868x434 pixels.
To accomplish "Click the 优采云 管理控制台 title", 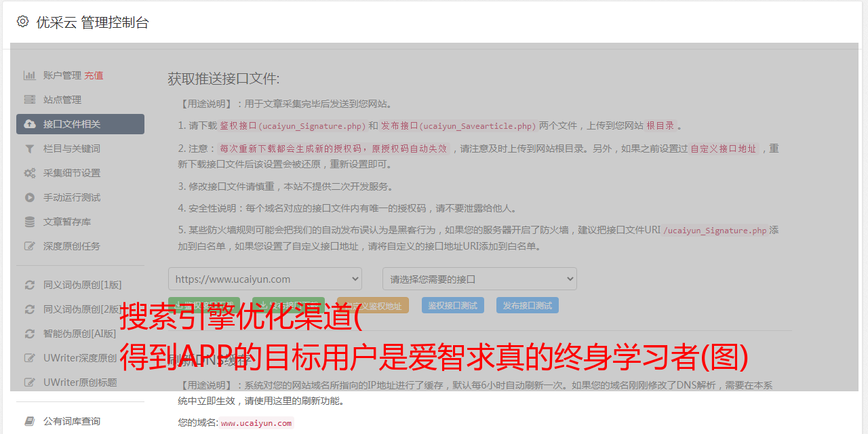I will tap(92, 22).
